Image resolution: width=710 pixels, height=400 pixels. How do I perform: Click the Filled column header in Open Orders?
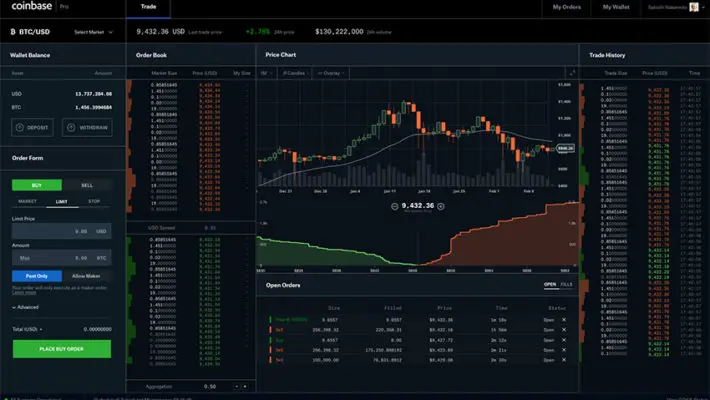coord(393,308)
